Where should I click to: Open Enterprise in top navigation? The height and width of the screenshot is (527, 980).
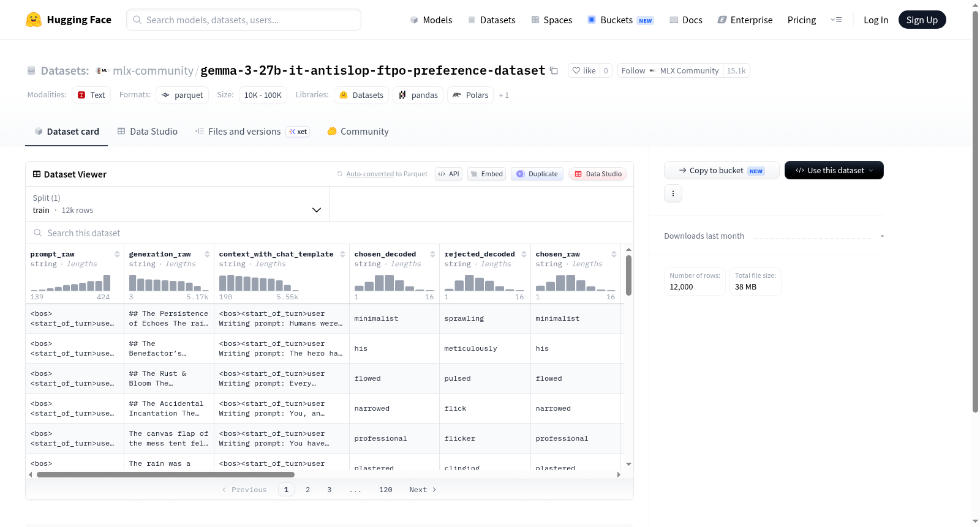pos(745,20)
